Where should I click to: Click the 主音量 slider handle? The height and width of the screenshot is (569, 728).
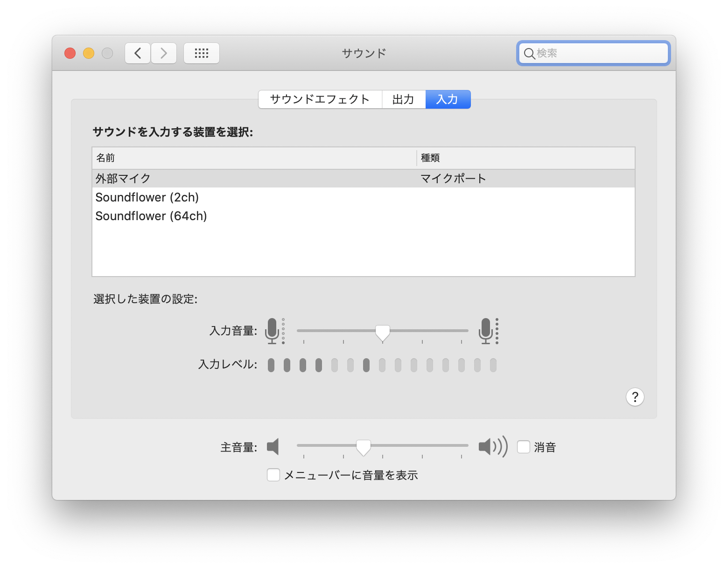(364, 447)
